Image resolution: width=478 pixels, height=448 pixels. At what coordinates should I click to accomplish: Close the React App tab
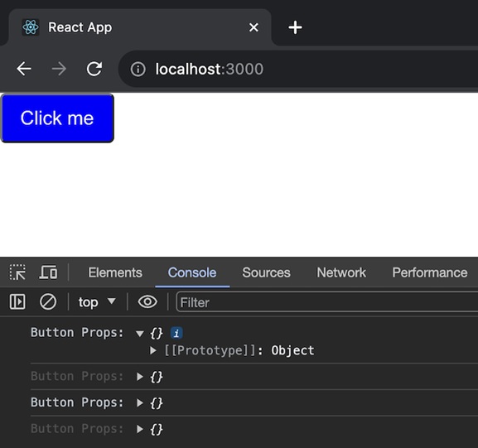tap(253, 27)
